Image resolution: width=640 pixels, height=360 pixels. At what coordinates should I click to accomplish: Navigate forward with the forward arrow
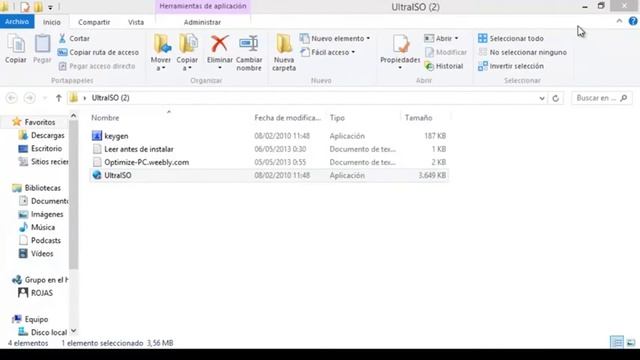[29, 98]
